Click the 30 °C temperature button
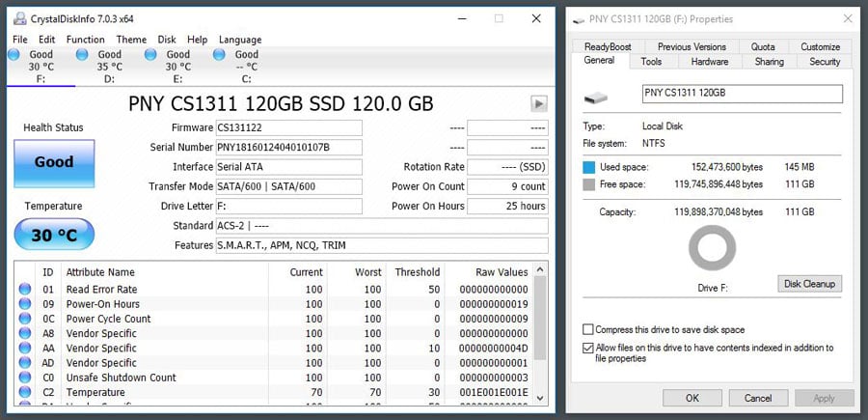 [x=54, y=235]
